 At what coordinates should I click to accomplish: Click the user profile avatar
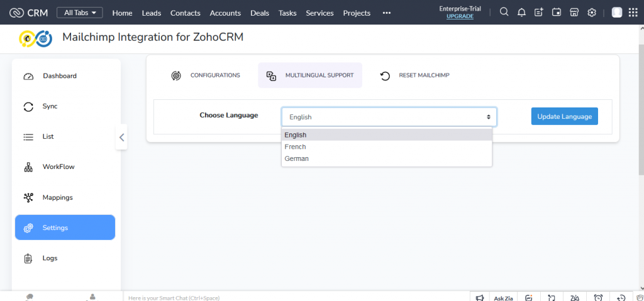coord(617,13)
